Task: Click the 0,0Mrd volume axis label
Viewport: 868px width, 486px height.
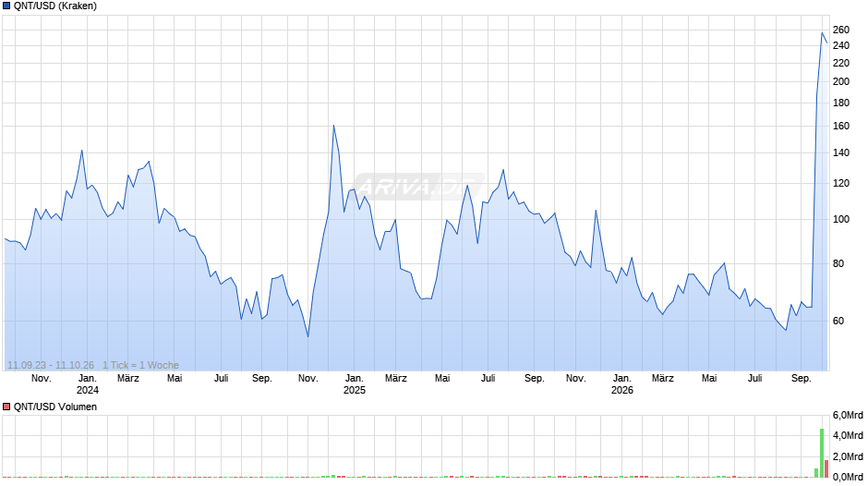Action: pos(848,477)
